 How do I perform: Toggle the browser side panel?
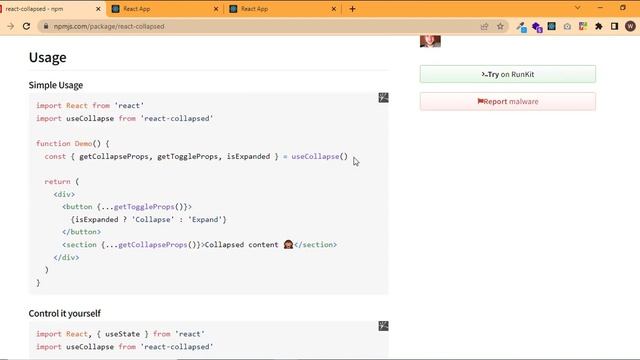point(614,27)
